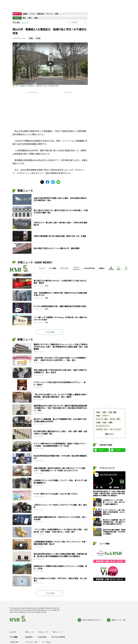138x644 pixels.
Task: Share the article on LINE
Action: click(x=58, y=182)
